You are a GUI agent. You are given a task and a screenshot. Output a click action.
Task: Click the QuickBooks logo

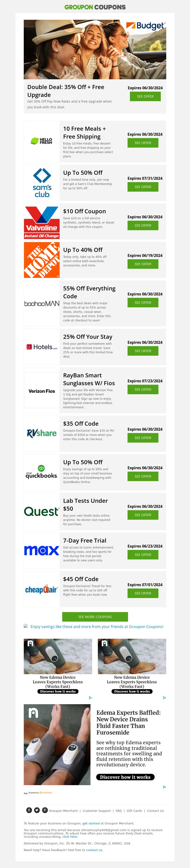[x=42, y=472]
